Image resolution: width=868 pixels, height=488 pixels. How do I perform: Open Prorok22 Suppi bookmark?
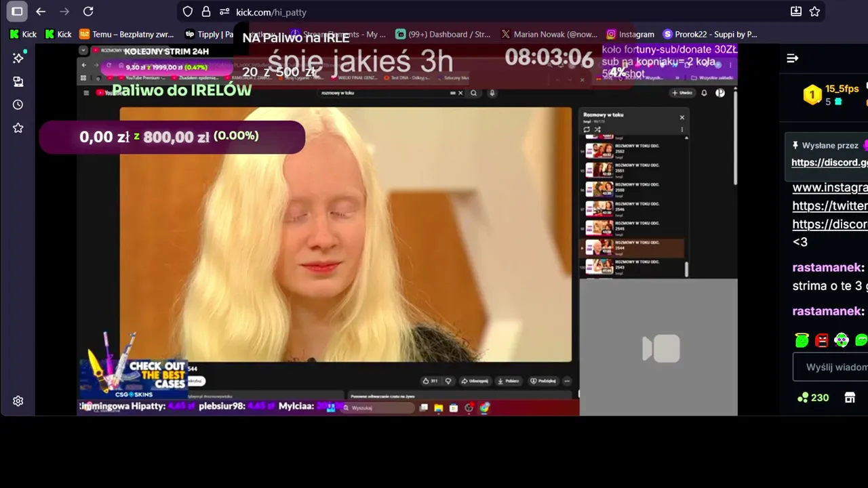[x=710, y=34]
